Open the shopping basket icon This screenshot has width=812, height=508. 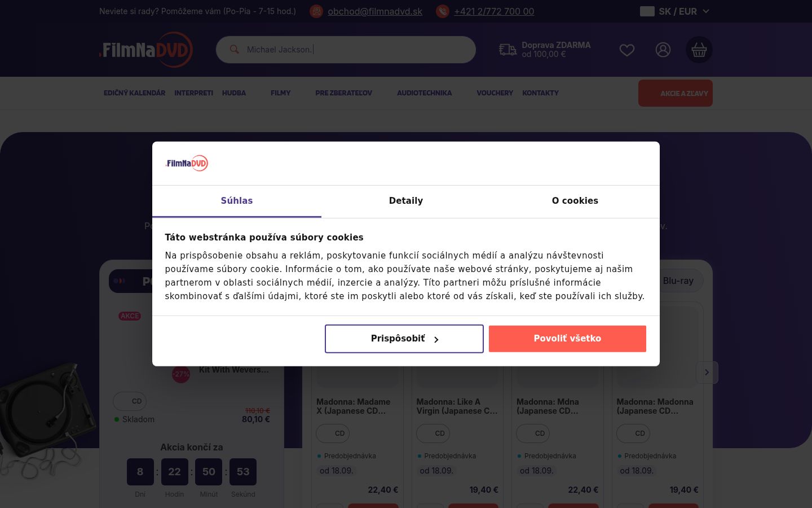pyautogui.click(x=699, y=50)
